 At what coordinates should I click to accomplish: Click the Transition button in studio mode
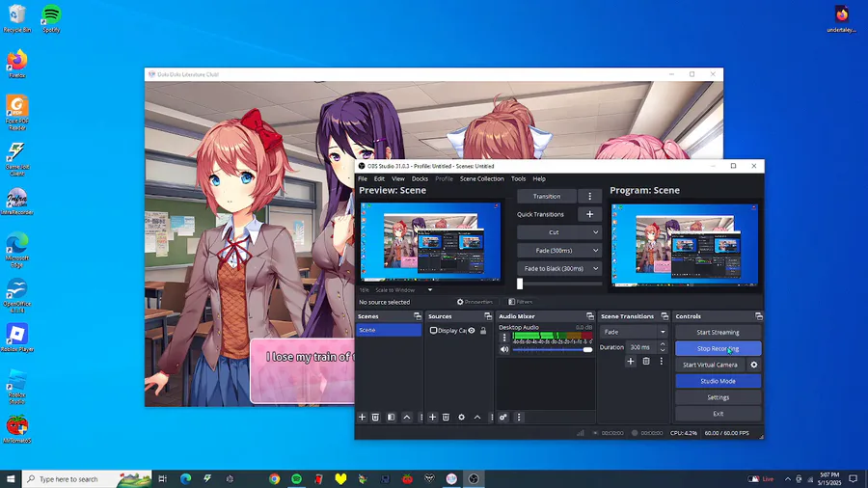coord(547,197)
